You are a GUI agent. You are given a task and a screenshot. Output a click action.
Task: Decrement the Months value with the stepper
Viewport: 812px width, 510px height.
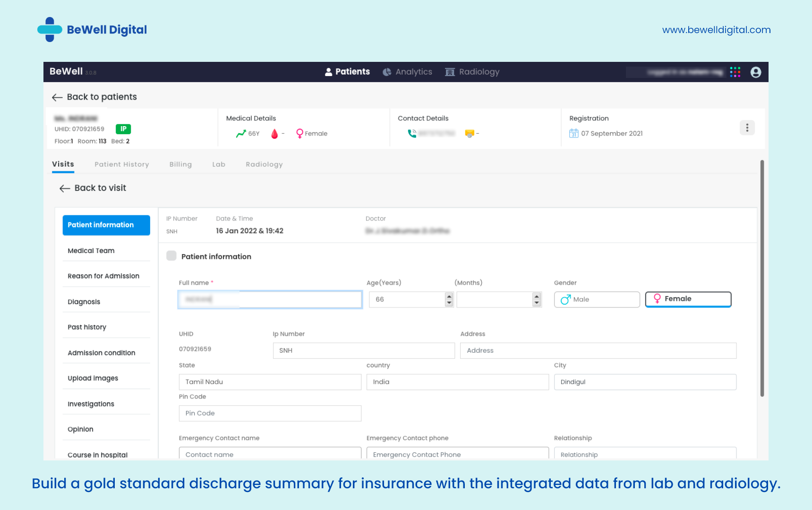[536, 302]
